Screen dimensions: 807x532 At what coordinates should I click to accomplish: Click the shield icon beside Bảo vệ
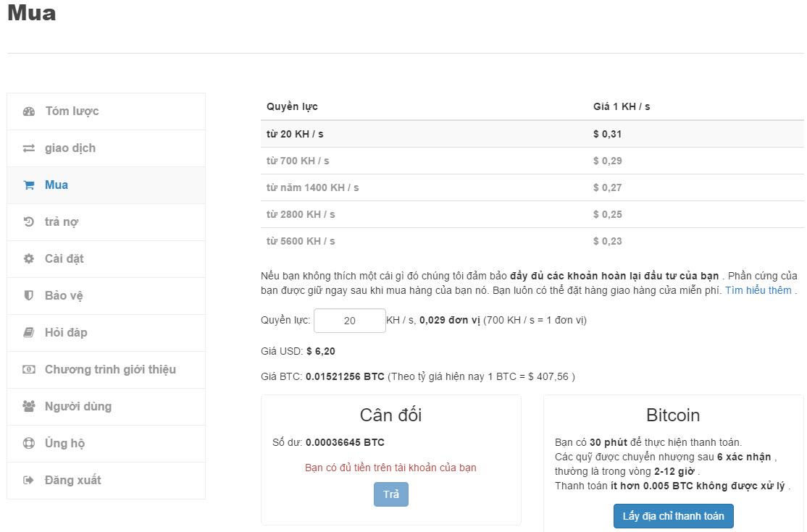(x=29, y=295)
